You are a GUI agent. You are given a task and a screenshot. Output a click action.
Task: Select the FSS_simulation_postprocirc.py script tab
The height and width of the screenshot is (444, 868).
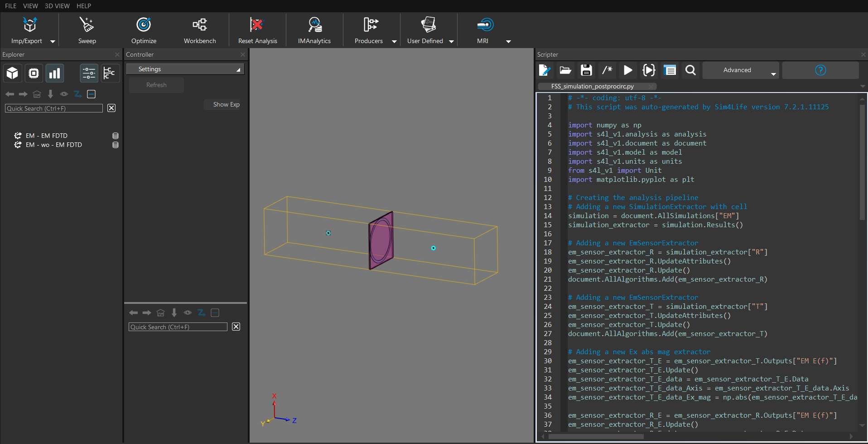(x=592, y=86)
